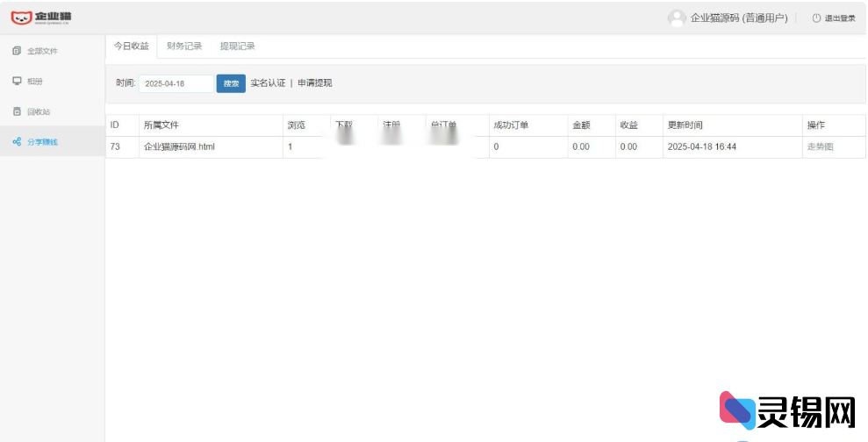The image size is (868, 442).
Task: Click the 金额 cell showing 0.00
Action: [x=581, y=147]
